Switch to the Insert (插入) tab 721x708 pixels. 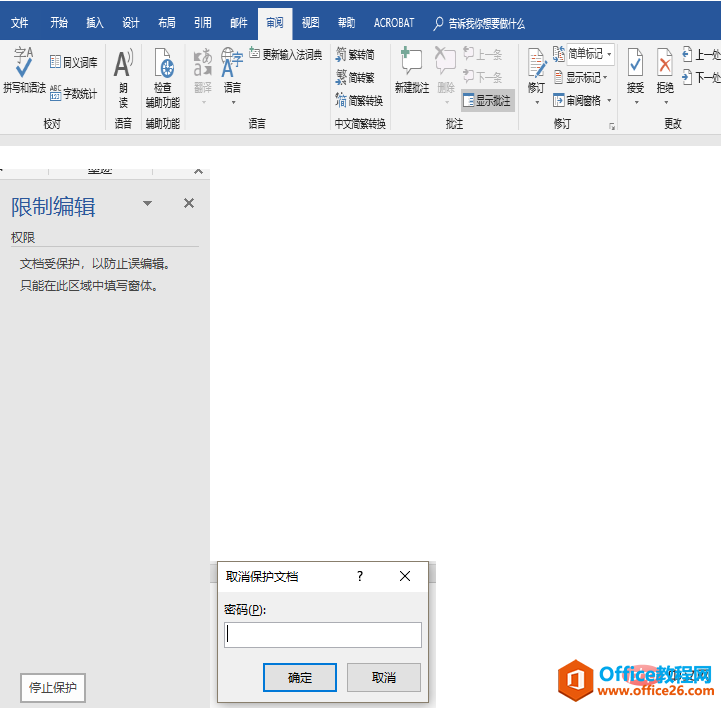[95, 23]
